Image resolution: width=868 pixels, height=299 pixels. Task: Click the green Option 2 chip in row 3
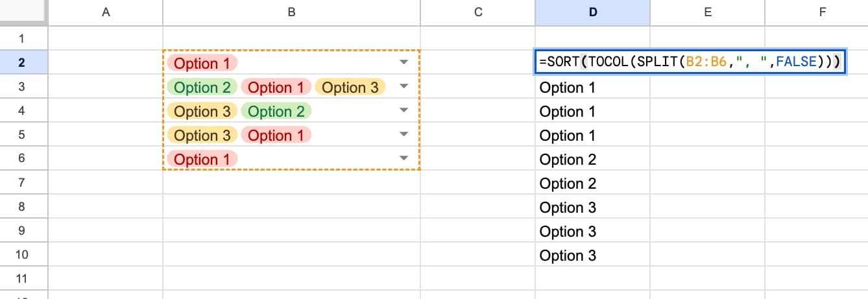click(x=202, y=88)
